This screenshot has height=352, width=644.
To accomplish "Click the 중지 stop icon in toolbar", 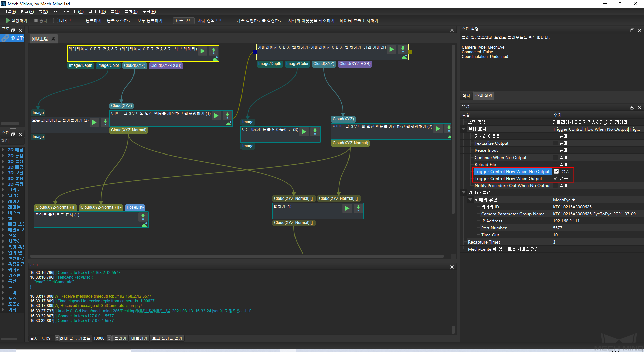I will pyautogui.click(x=36, y=20).
